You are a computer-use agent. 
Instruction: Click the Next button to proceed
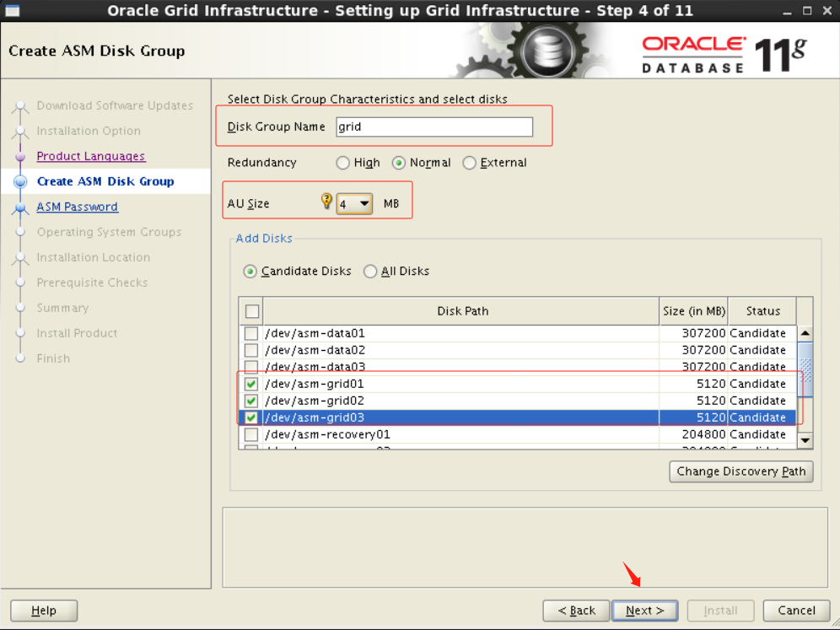pos(644,611)
